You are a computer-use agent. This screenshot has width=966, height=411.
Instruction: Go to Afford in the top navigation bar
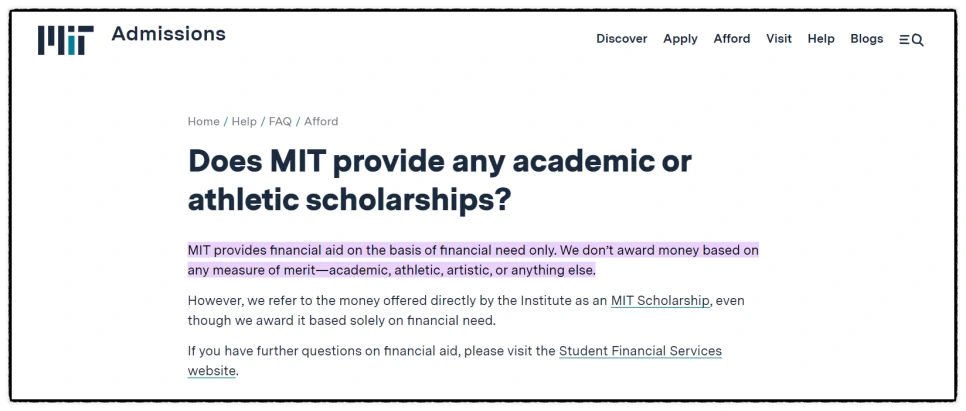[731, 39]
